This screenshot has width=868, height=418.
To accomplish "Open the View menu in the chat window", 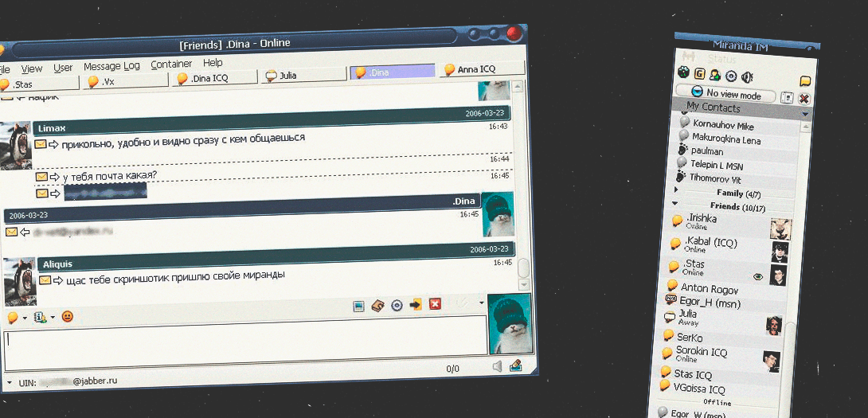I will [32, 69].
